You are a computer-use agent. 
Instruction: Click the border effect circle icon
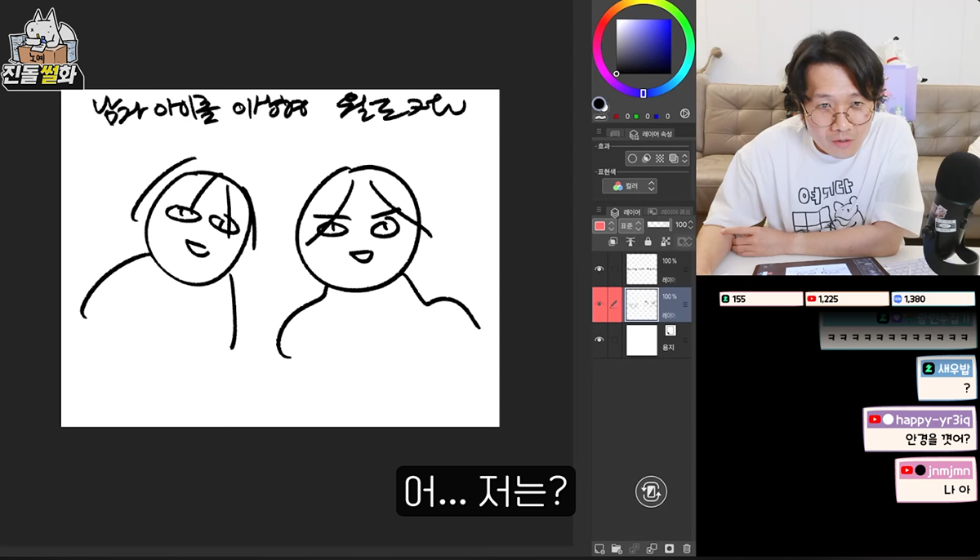pos(632,158)
